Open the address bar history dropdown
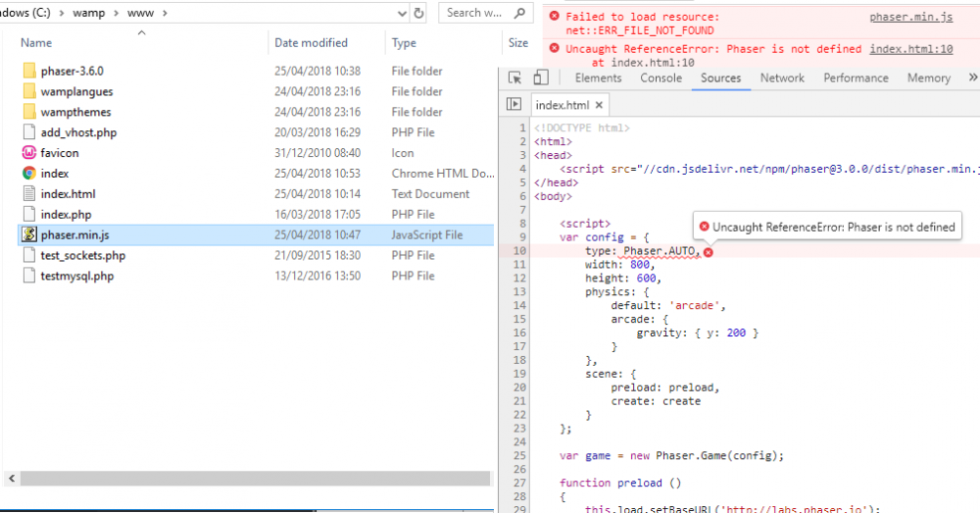The width and height of the screenshot is (980, 513). tap(402, 13)
